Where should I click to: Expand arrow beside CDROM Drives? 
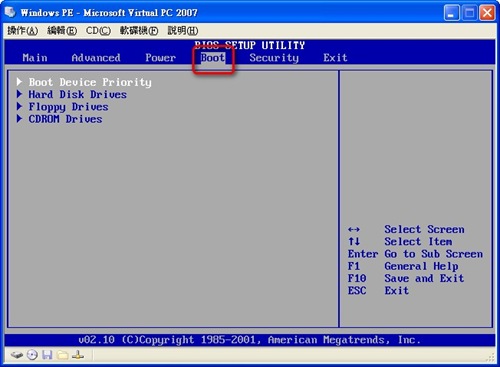coord(19,118)
